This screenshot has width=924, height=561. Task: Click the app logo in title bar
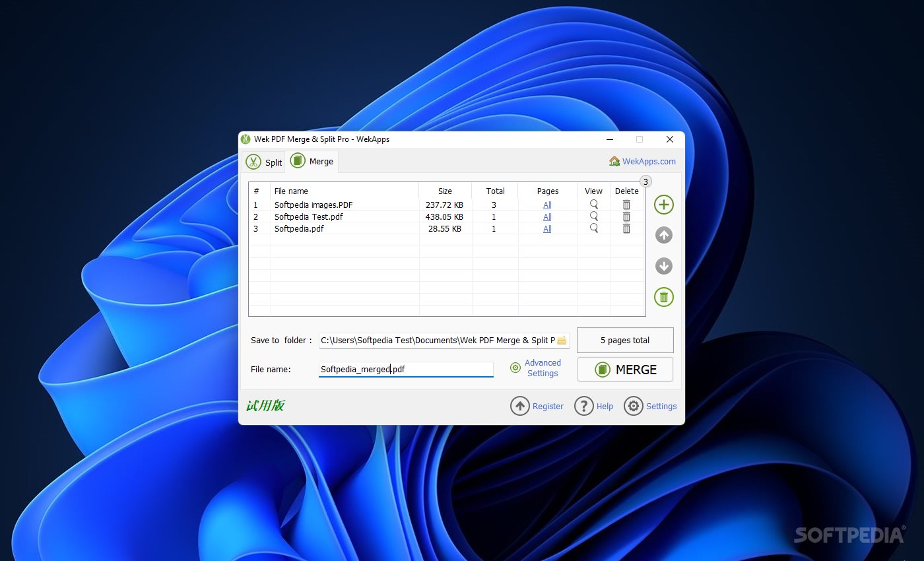[x=246, y=139]
